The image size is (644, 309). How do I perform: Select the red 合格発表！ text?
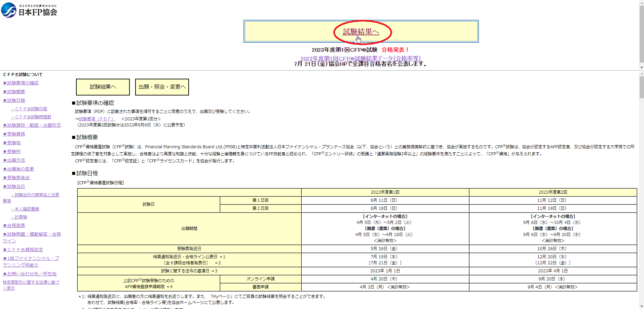(x=395, y=50)
